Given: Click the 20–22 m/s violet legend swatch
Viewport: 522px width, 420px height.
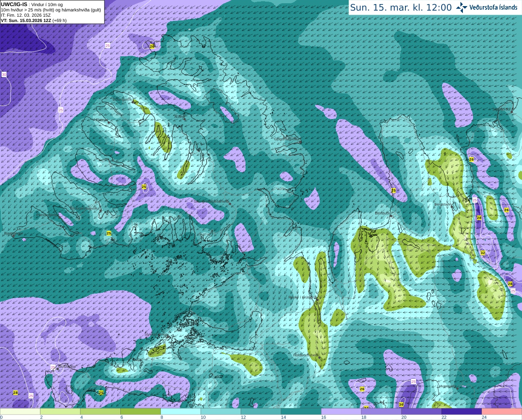Looking at the screenshot, I should pos(422,411).
